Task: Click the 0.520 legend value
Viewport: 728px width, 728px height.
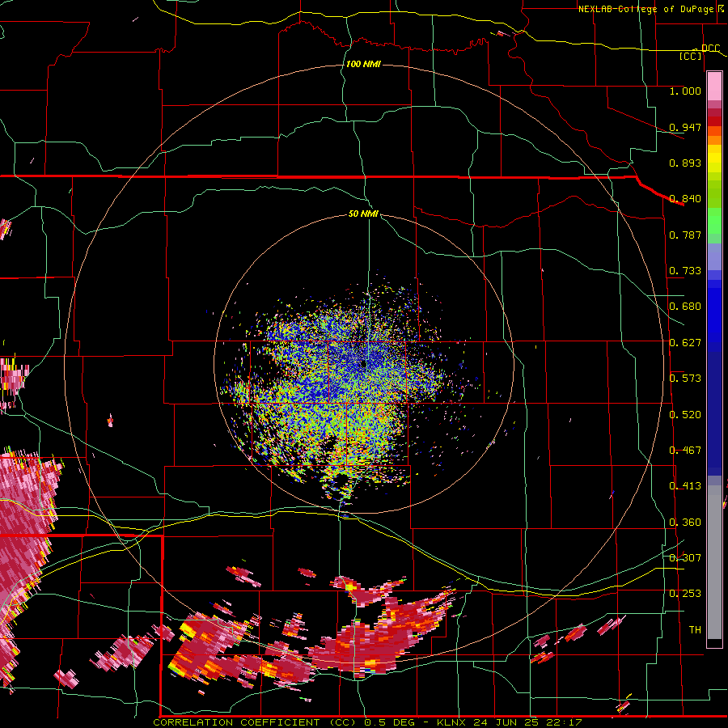Action: (685, 415)
